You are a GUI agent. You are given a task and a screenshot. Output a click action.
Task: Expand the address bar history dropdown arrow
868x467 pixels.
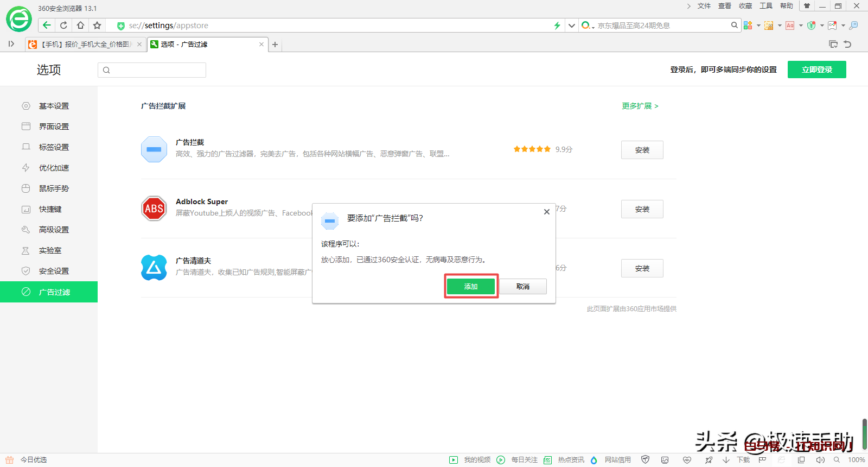(x=571, y=26)
